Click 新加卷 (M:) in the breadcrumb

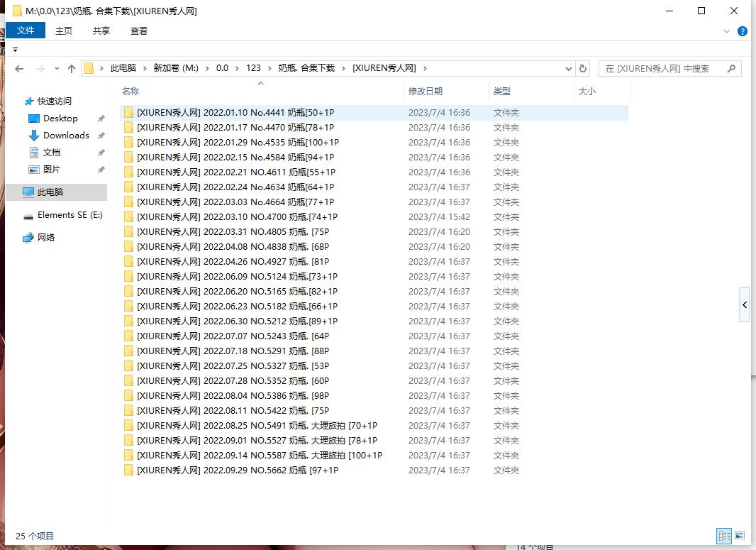click(x=176, y=68)
